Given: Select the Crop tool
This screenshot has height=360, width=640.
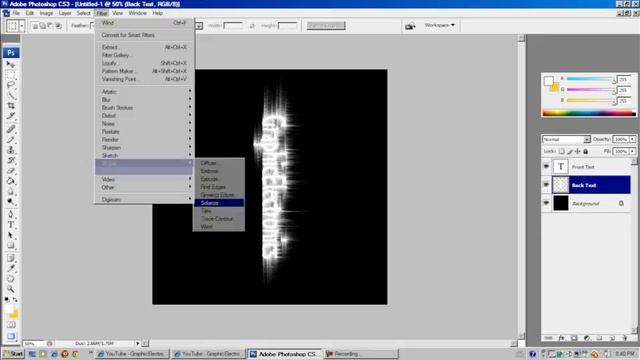Looking at the screenshot, I should click(x=11, y=106).
